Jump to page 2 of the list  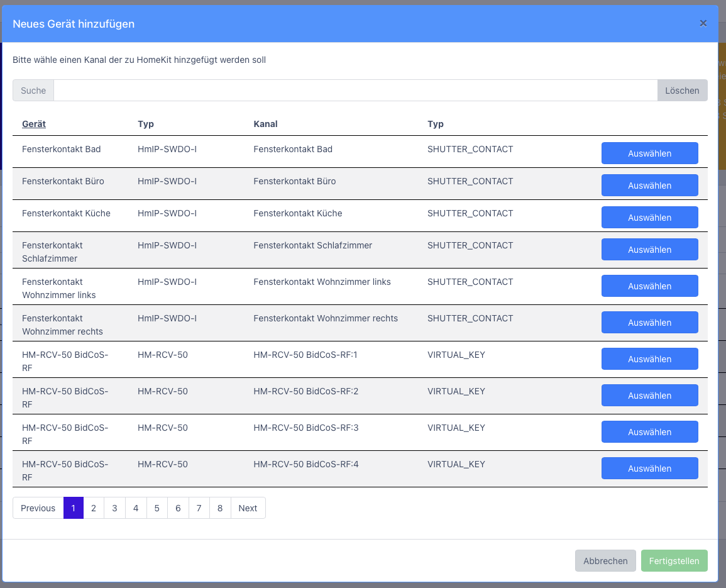[94, 508]
